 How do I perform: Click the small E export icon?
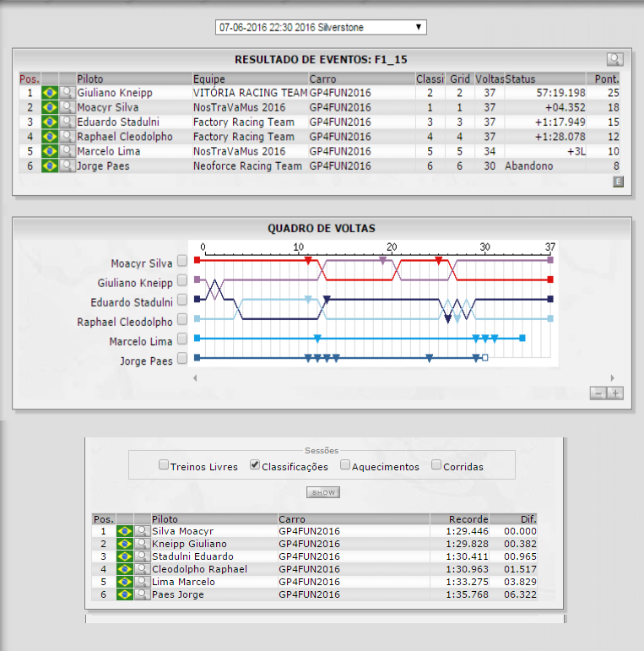[x=617, y=181]
